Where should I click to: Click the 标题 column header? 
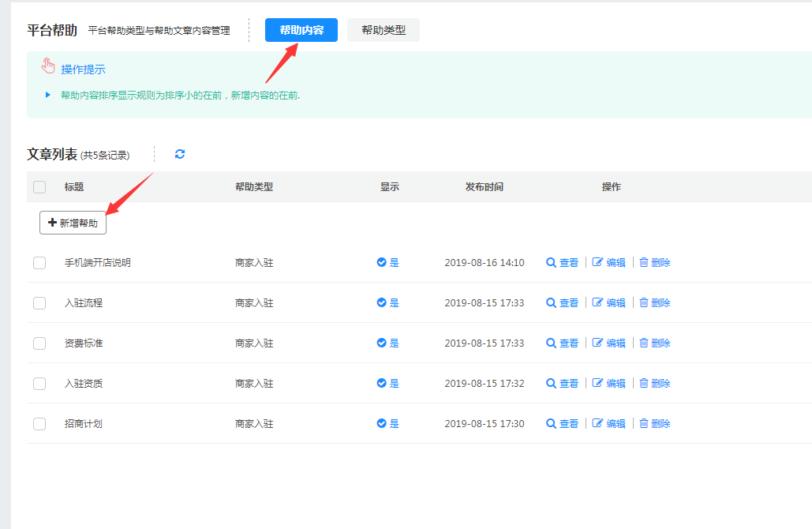(74, 187)
